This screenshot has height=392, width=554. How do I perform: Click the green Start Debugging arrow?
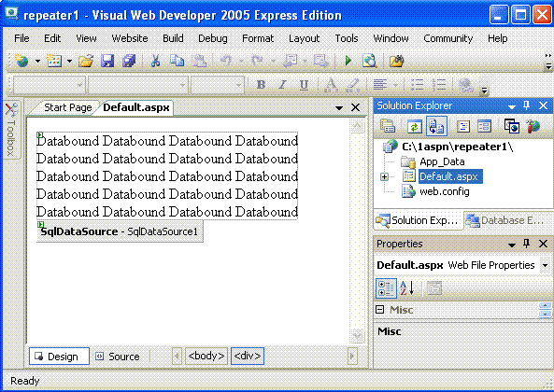[x=348, y=61]
